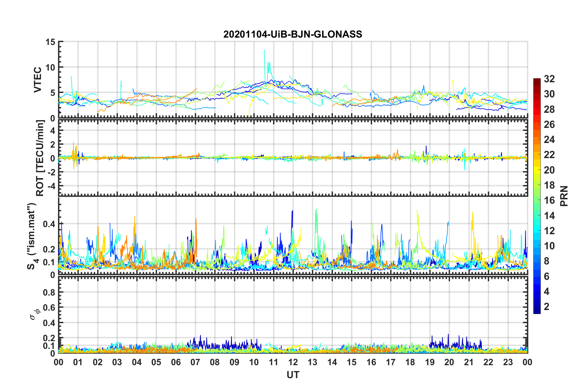Click colorbar tick label 2
This screenshot has width=586, height=392.
(547, 306)
